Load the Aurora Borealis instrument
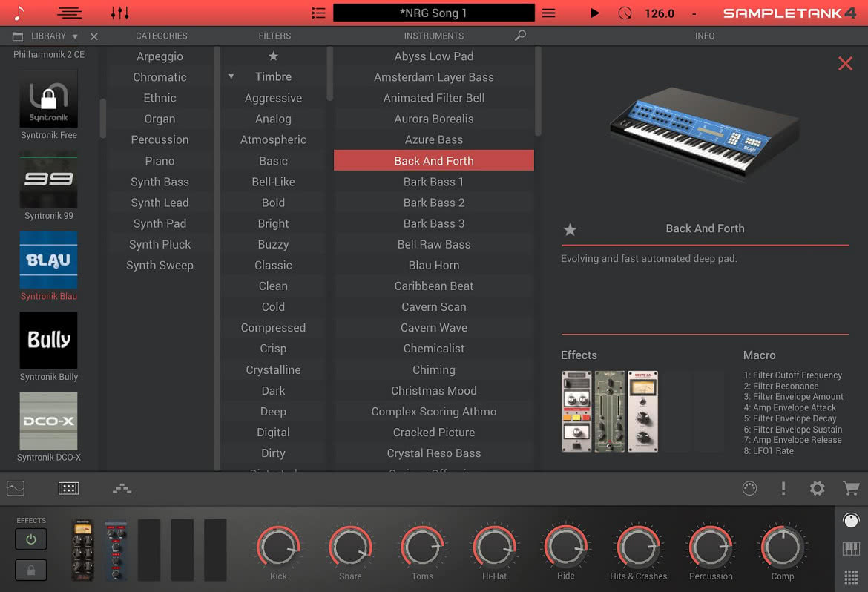Screen dimensions: 868x592 [x=434, y=119]
